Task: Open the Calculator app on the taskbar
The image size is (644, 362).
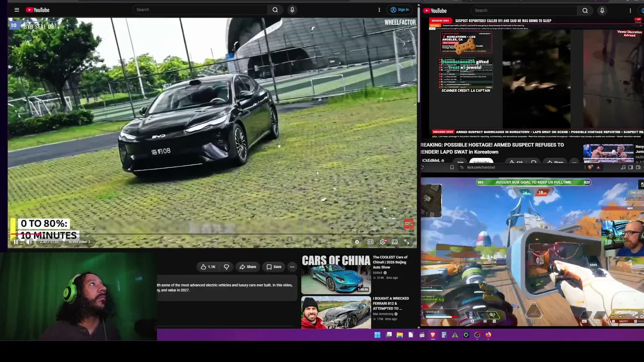Action: 444,335
